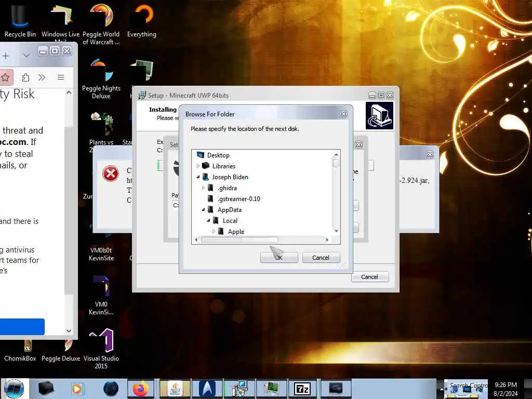This screenshot has width=532, height=399.
Task: Click Cancel in Minecraft UWP Setup window
Action: [369, 277]
